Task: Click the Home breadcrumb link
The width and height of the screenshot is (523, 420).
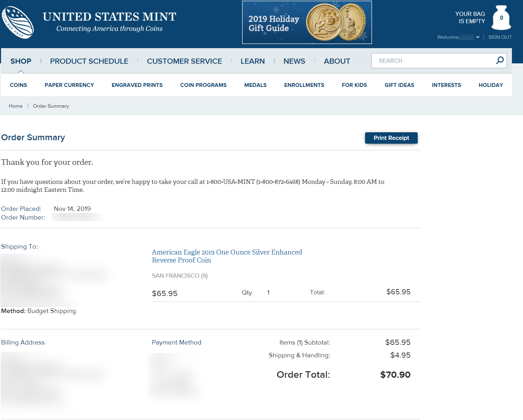Action: coord(16,106)
